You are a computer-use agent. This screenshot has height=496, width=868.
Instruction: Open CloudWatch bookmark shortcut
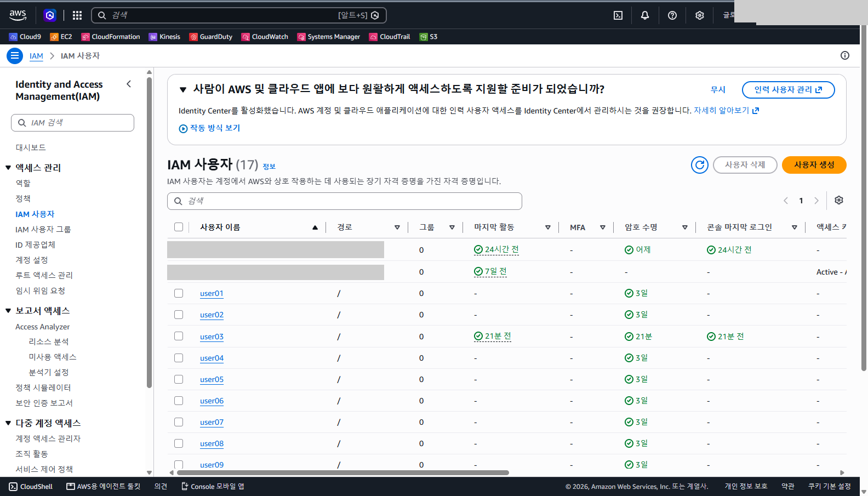coord(265,37)
